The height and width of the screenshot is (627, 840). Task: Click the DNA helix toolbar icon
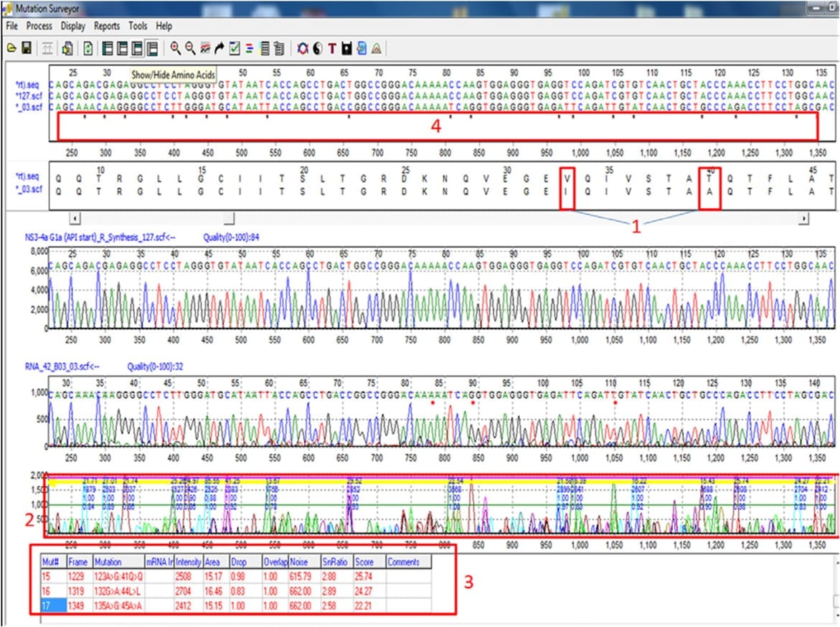pyautogui.click(x=303, y=48)
